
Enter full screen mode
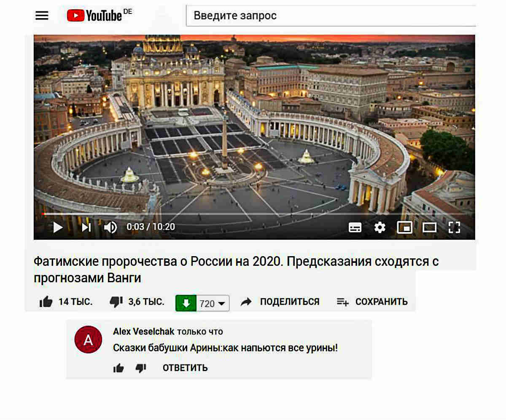pos(454,227)
